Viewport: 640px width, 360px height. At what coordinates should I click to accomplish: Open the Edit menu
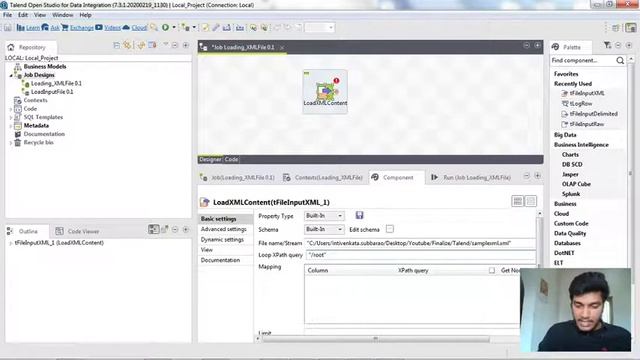pyautogui.click(x=23, y=15)
